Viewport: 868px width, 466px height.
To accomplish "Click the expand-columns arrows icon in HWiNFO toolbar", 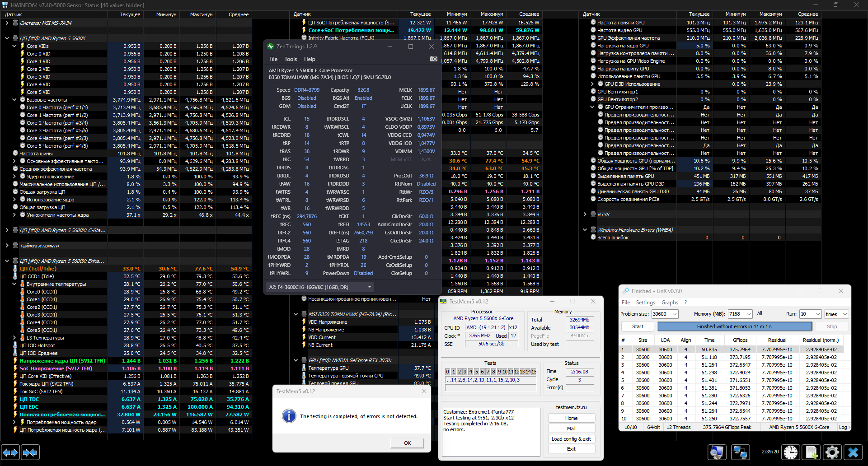I will (10, 452).
